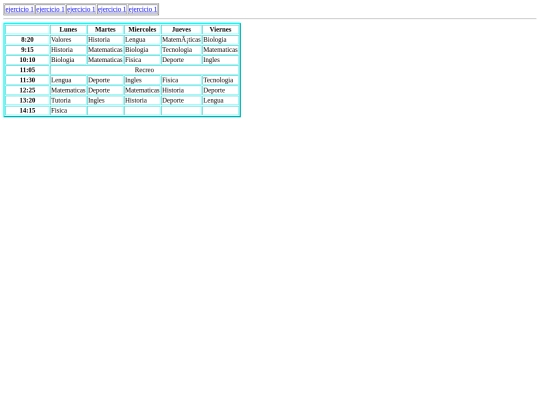
Task: Click the "Tutoria" cell
Action: click(68, 101)
